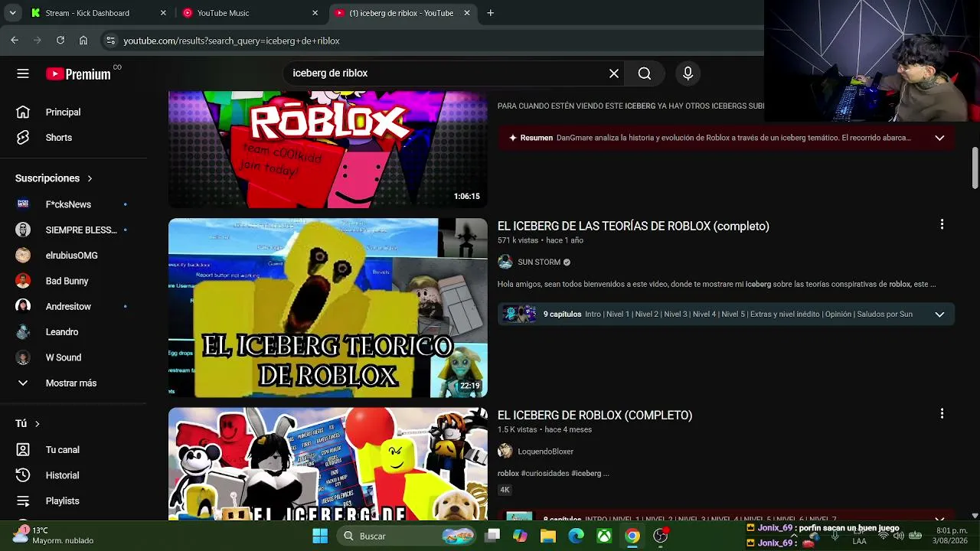Close the iceberg de riblox tab
Image resolution: width=980 pixels, height=551 pixels.
(467, 13)
